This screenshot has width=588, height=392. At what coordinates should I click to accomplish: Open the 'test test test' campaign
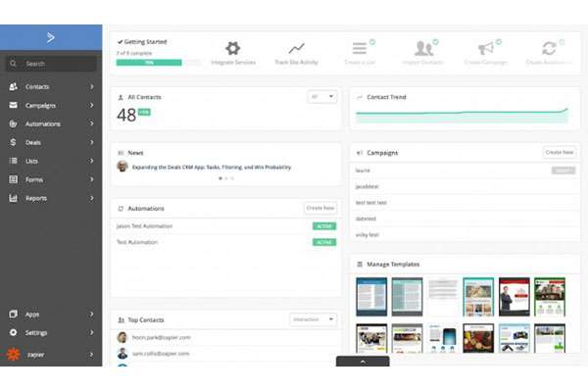coord(465,203)
